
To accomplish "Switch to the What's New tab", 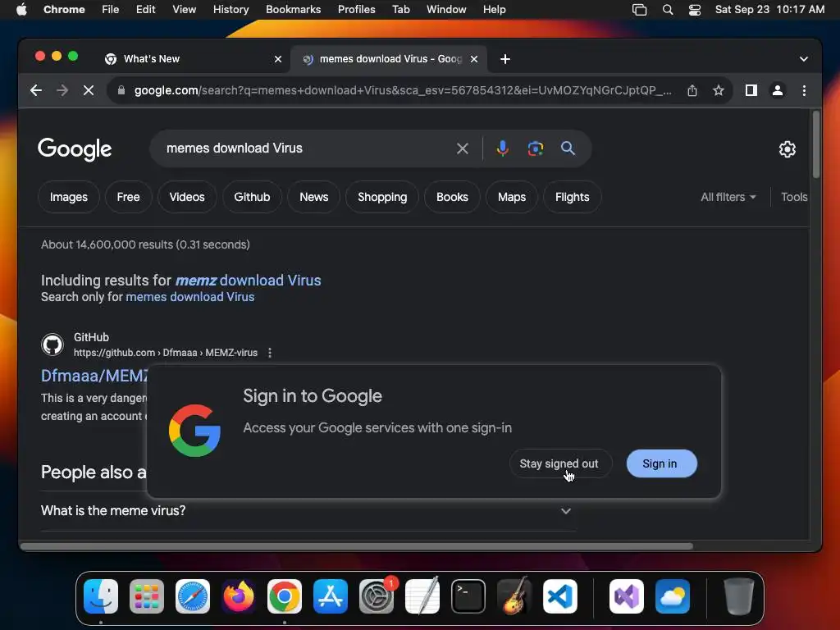I will click(193, 59).
